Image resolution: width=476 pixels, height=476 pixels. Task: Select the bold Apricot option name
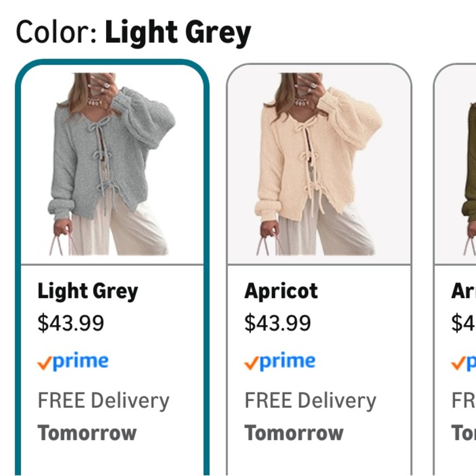click(281, 291)
